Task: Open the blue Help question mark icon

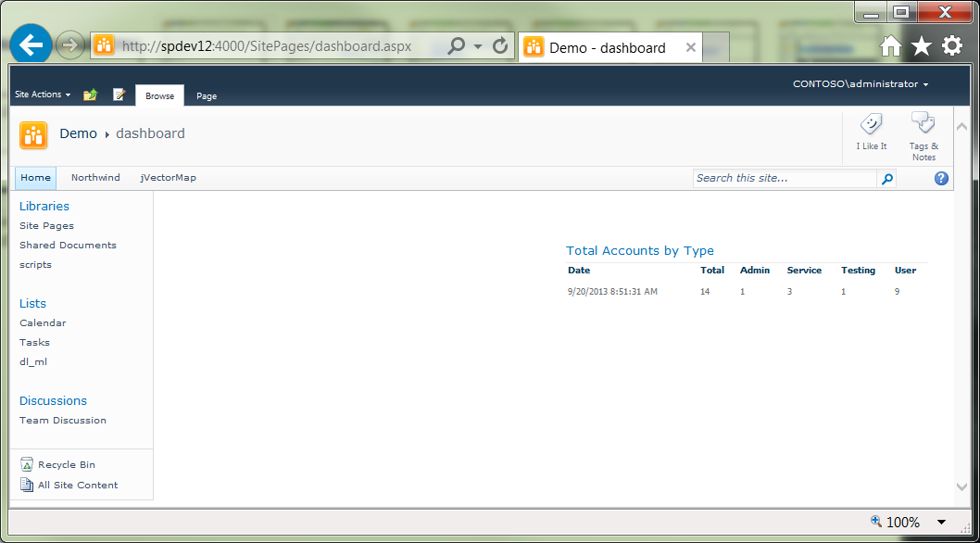Action: 941,178
